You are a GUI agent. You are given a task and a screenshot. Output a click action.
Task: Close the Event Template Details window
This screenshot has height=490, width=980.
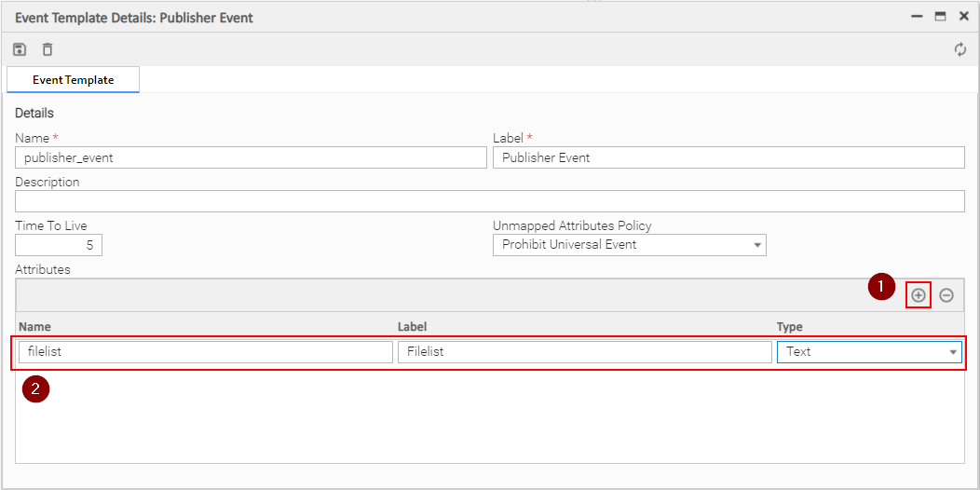pos(964,17)
